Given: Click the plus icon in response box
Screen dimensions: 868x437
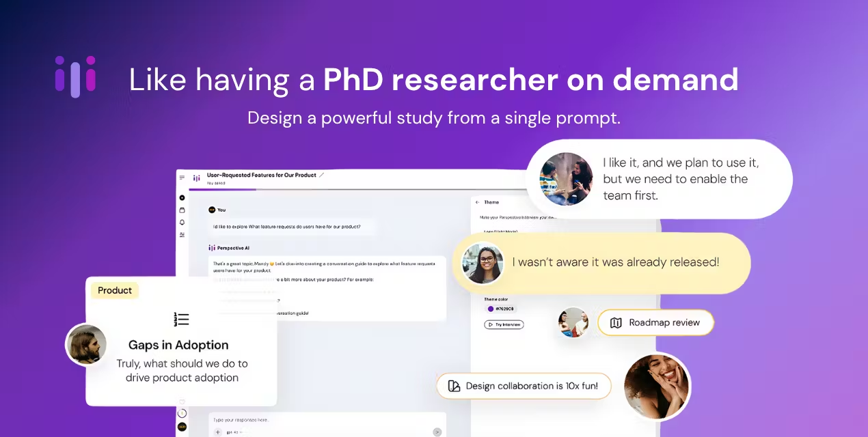Looking at the screenshot, I should (x=218, y=432).
